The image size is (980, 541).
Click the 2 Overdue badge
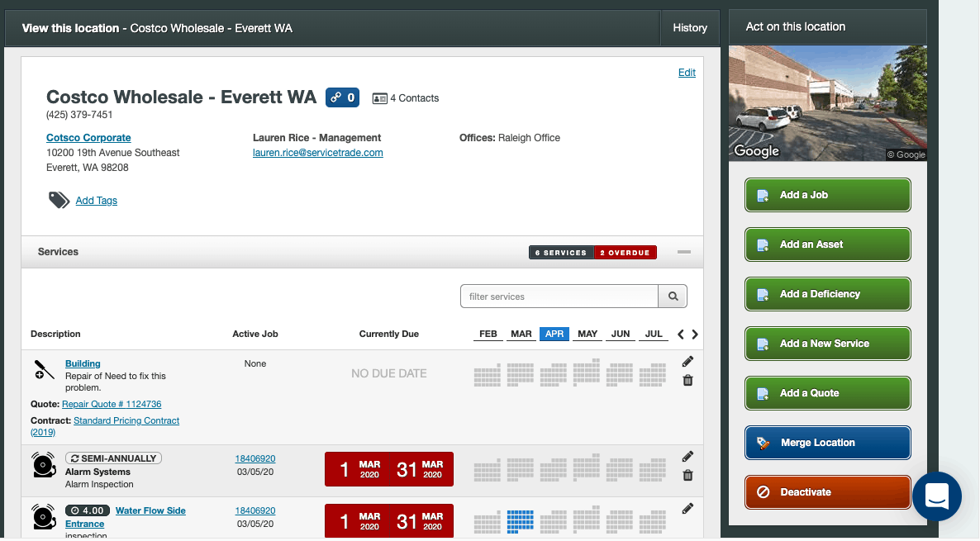pos(625,253)
